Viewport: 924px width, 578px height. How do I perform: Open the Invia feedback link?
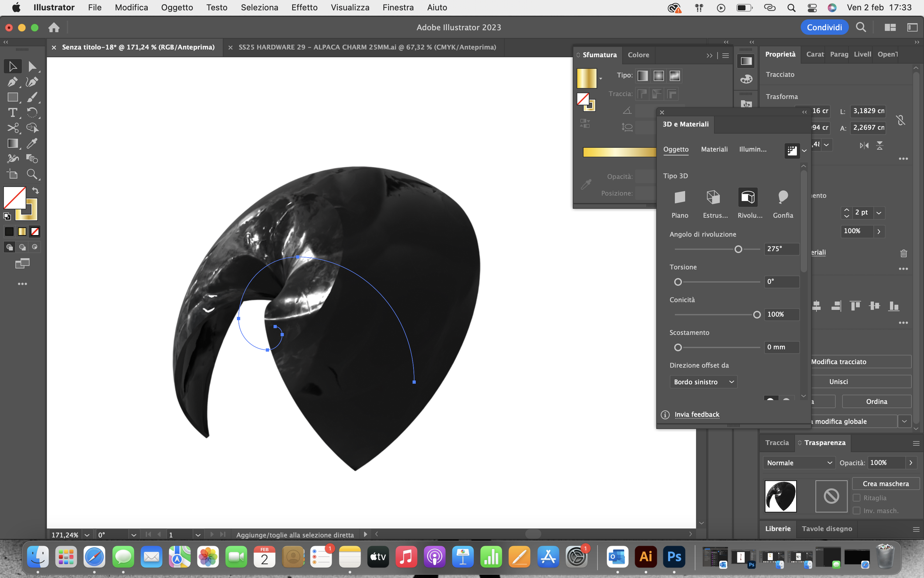[x=697, y=414]
